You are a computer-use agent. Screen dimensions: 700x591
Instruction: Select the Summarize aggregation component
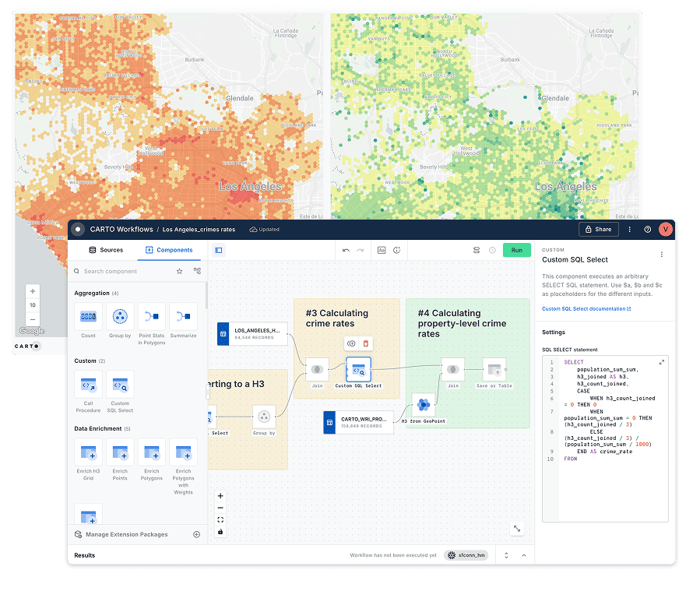click(x=183, y=316)
